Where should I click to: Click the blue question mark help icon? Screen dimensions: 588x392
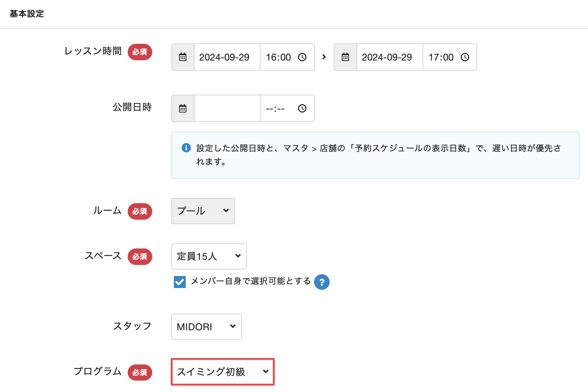[x=322, y=282]
